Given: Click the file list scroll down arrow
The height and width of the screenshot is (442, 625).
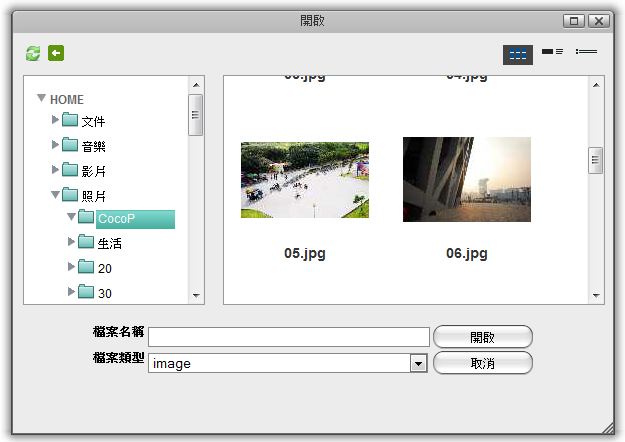Looking at the screenshot, I should click(596, 295).
